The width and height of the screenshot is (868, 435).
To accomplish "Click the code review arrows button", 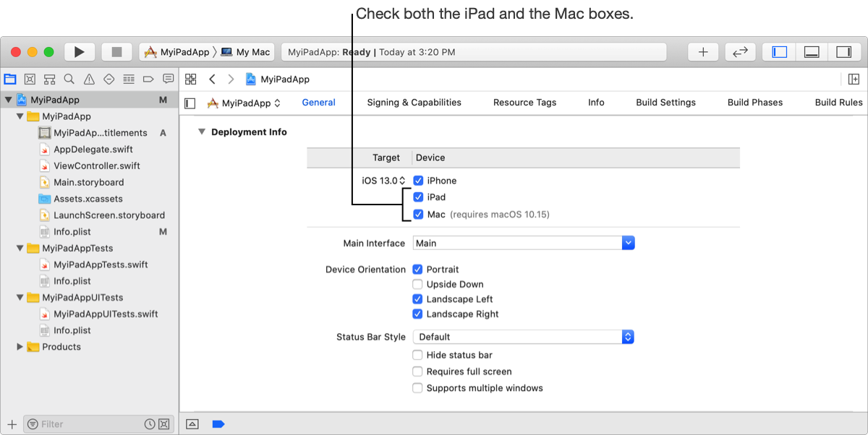I will (x=740, y=52).
